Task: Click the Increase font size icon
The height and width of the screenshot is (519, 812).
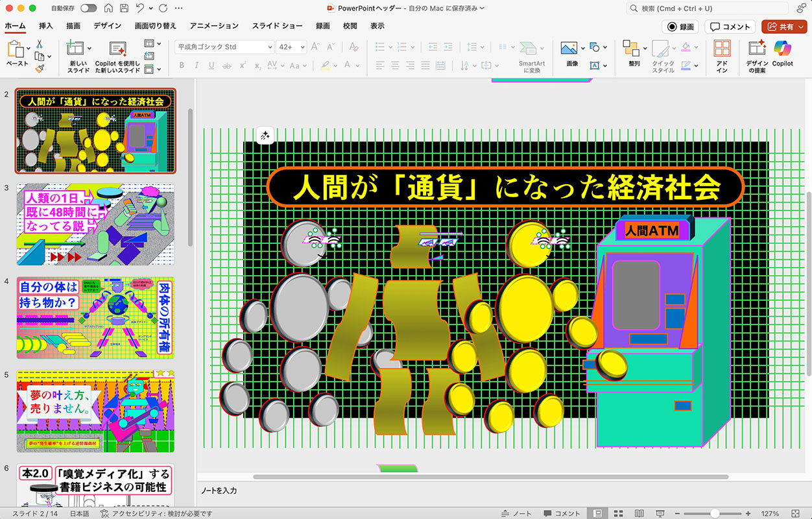Action: point(315,47)
